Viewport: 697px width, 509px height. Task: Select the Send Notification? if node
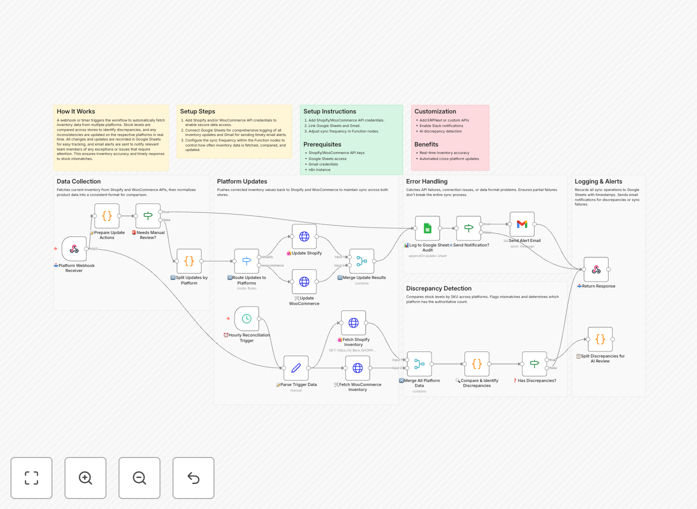pos(469,228)
